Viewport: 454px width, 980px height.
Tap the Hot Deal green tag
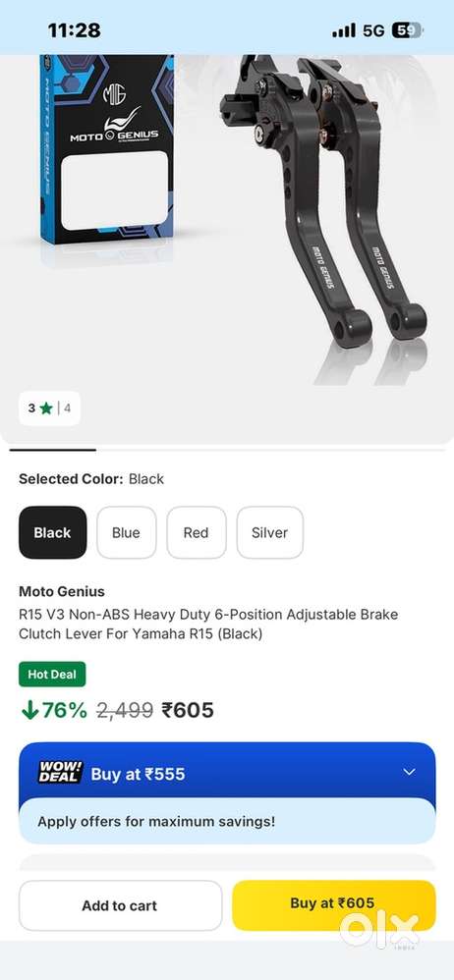[x=52, y=675]
